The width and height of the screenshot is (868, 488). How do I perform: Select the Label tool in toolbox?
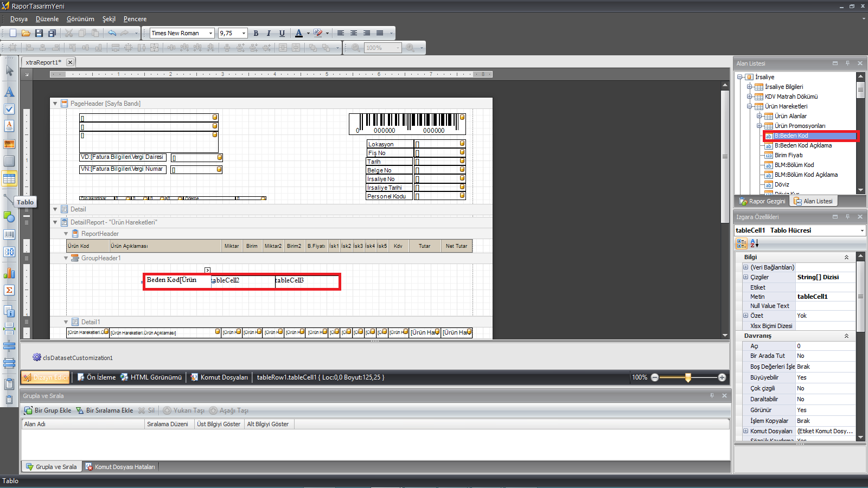point(9,92)
